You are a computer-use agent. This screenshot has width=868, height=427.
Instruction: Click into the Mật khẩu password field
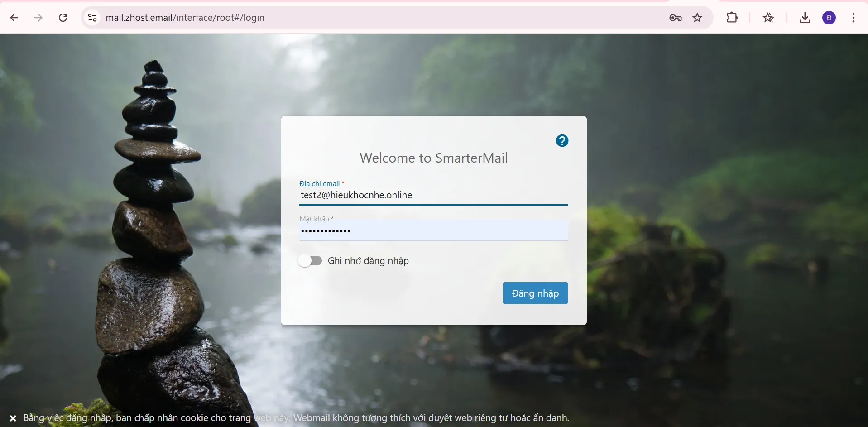(433, 231)
